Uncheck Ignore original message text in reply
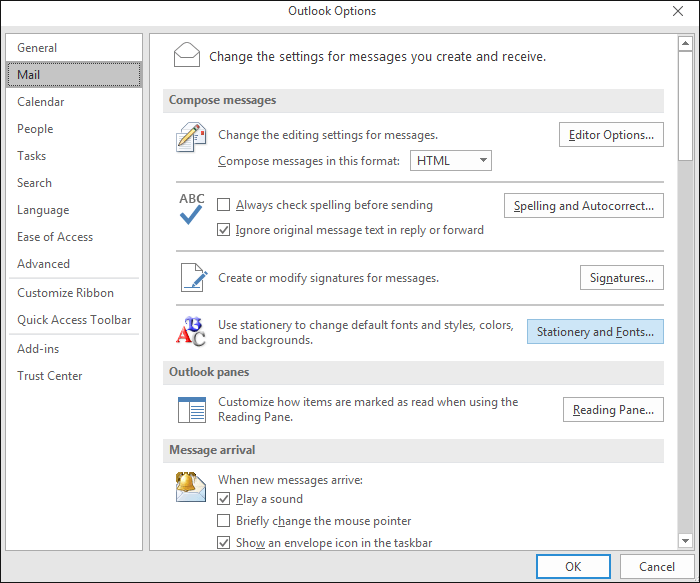 click(223, 230)
